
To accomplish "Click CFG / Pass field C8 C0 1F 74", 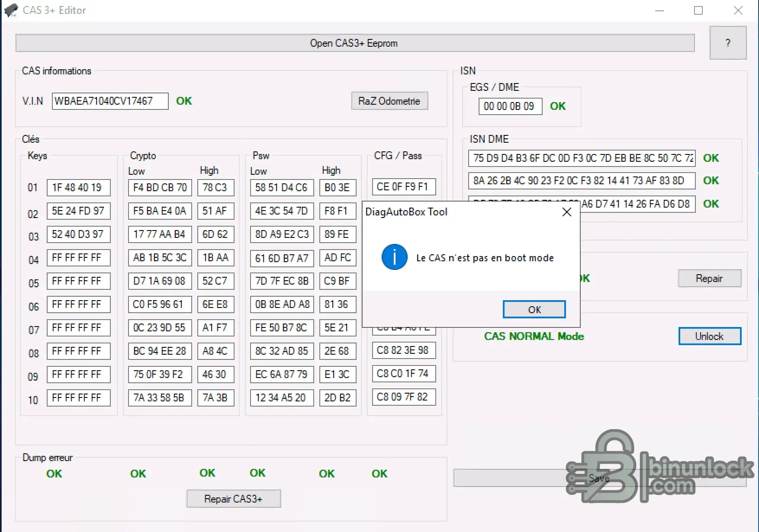I will point(404,374).
